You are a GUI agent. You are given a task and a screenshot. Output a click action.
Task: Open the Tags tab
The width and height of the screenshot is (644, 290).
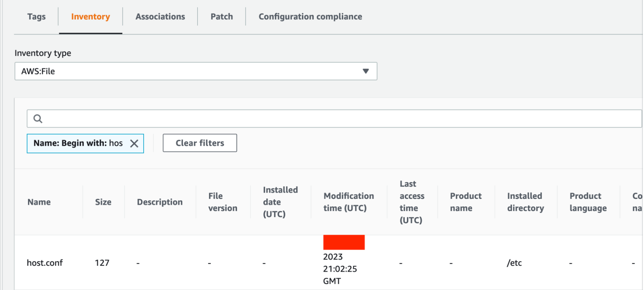point(36,17)
